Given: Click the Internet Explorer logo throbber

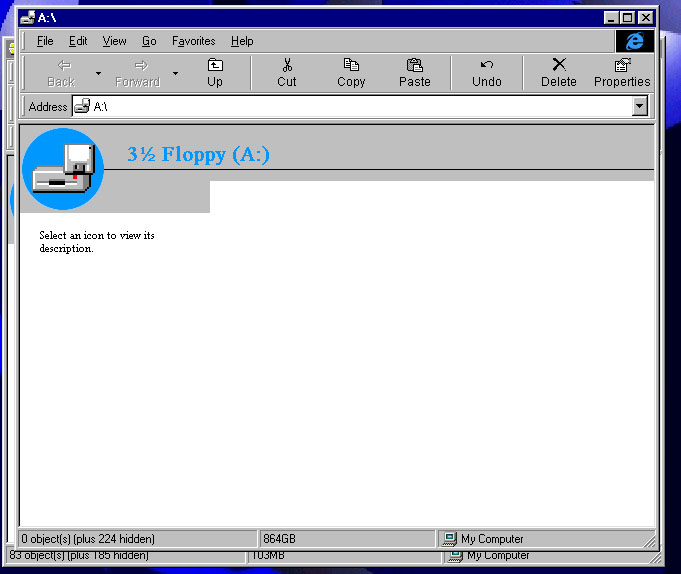Looking at the screenshot, I should coord(635,41).
